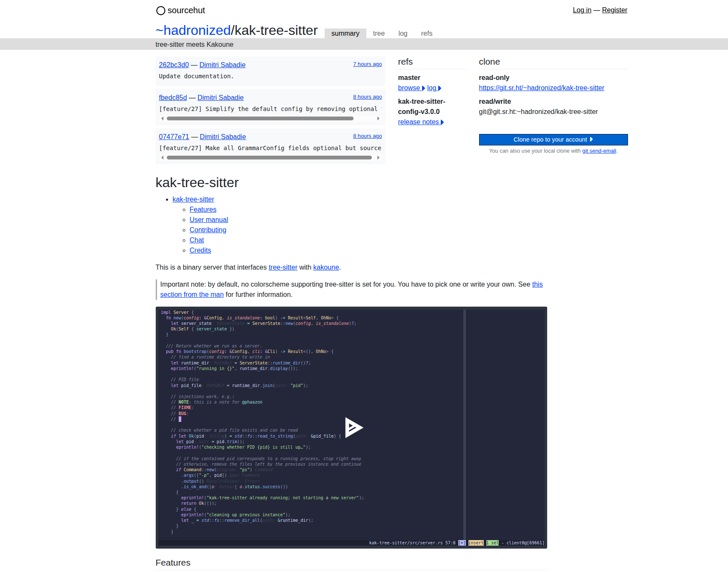
Task: Switch to the log tab
Action: [403, 34]
